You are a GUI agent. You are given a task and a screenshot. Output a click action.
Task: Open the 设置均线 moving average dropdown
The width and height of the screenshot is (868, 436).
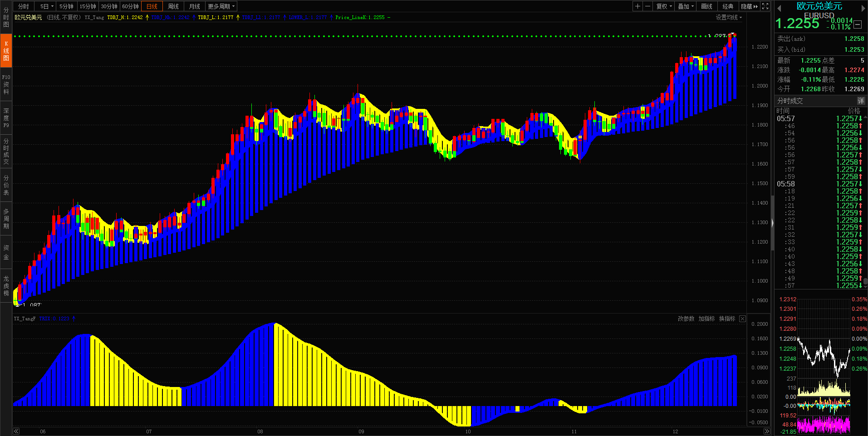(x=729, y=17)
